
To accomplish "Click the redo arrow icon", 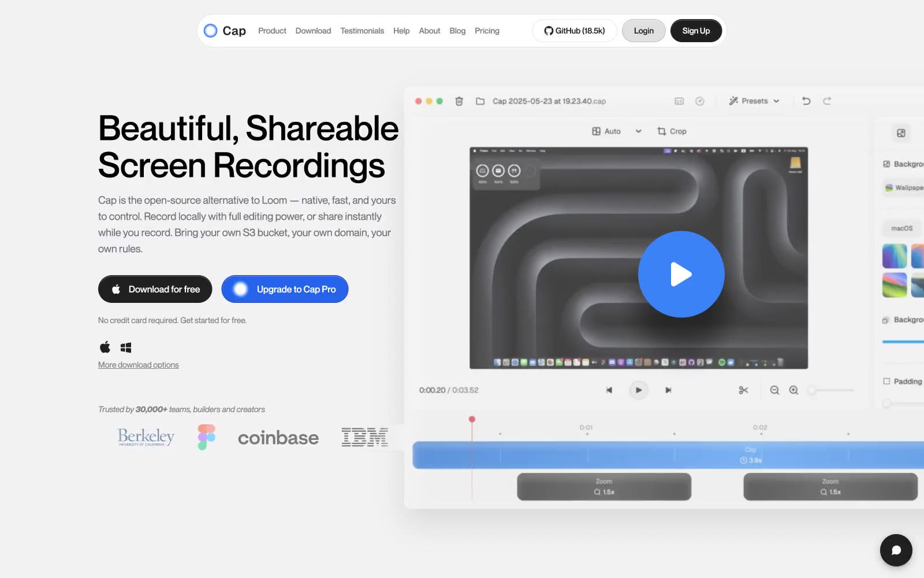I will pos(827,101).
